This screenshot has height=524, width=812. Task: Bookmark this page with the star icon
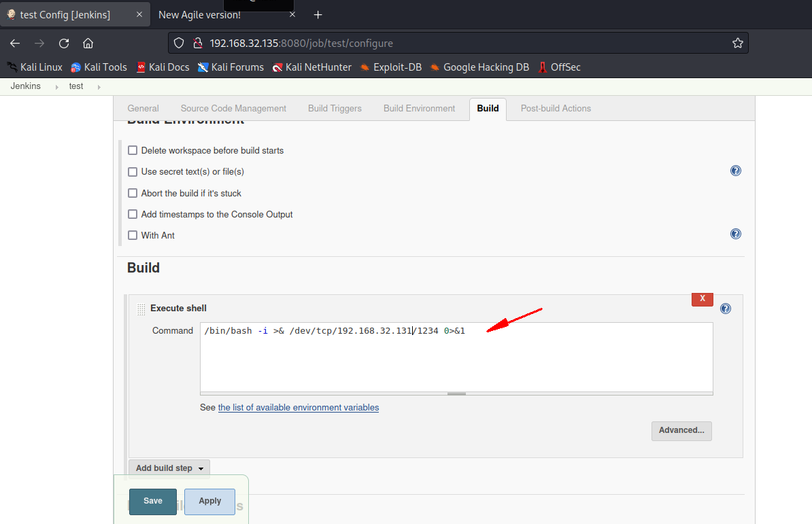[737, 43]
